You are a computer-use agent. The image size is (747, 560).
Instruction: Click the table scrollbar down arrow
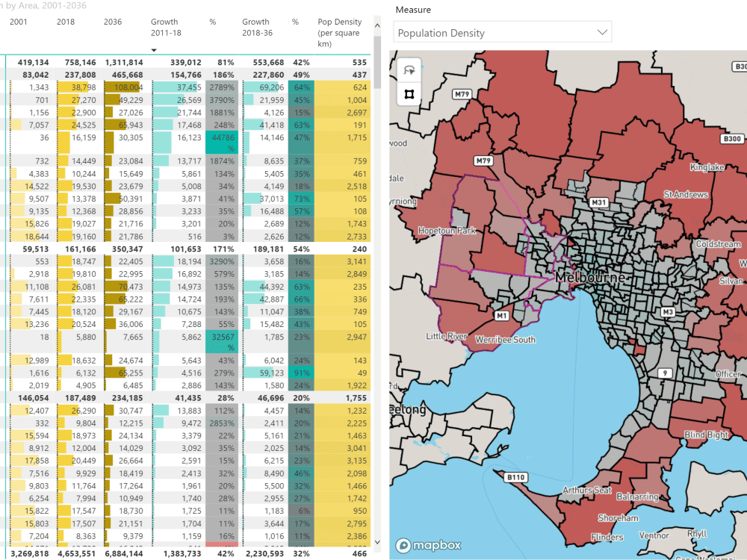[377, 542]
